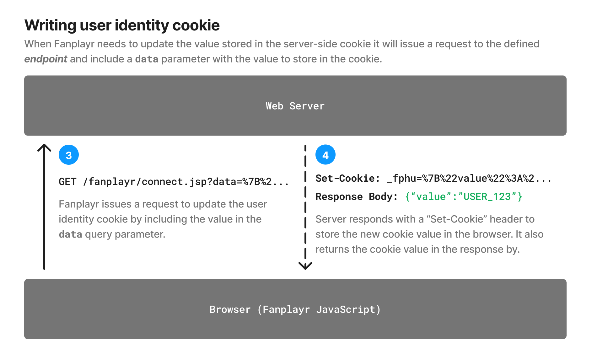Click the 'Writing user identity cookie' heading
Image resolution: width=592 pixels, height=364 pixels.
pyautogui.click(x=122, y=25)
